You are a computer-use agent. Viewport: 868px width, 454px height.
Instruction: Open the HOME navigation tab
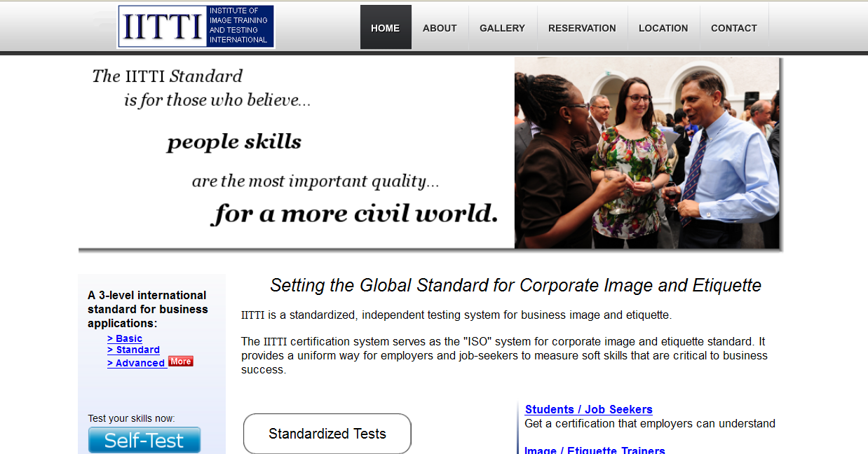pos(386,27)
